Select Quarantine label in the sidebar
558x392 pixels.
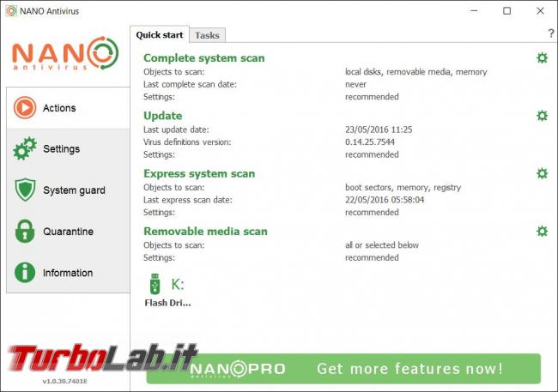69,232
